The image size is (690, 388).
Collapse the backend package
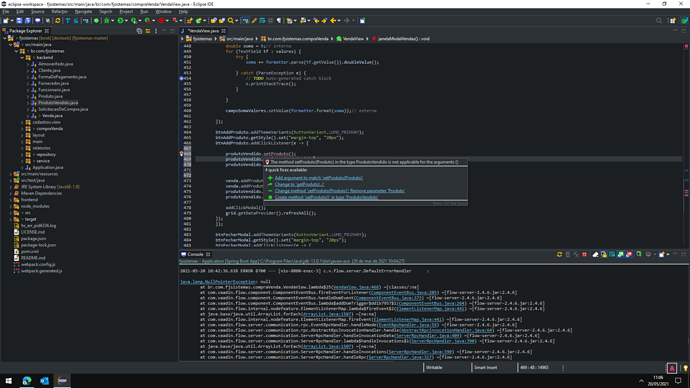point(22,58)
